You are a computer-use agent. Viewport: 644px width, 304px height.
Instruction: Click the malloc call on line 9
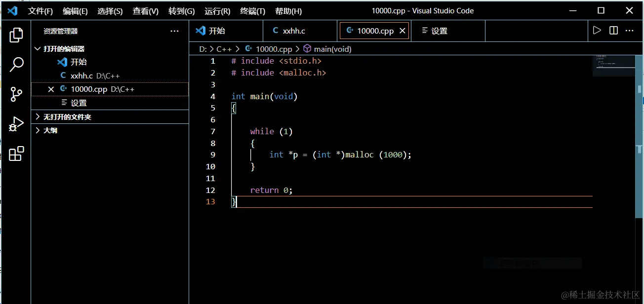[x=359, y=155]
